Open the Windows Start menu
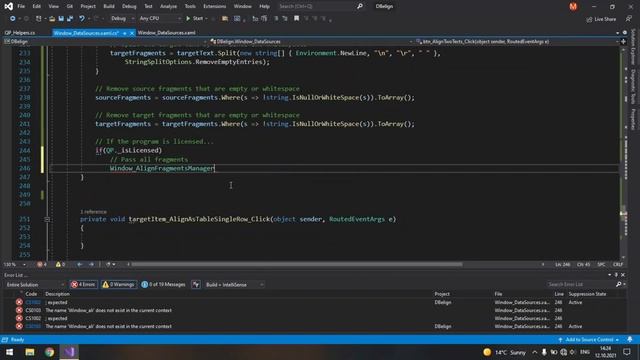Image resolution: width=640 pixels, height=360 pixels. point(9,352)
